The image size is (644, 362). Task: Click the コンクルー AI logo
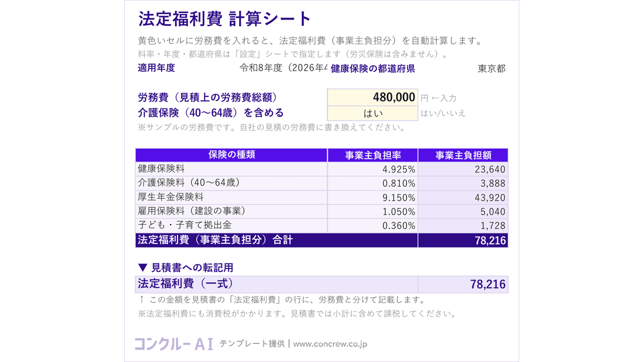pos(174,344)
